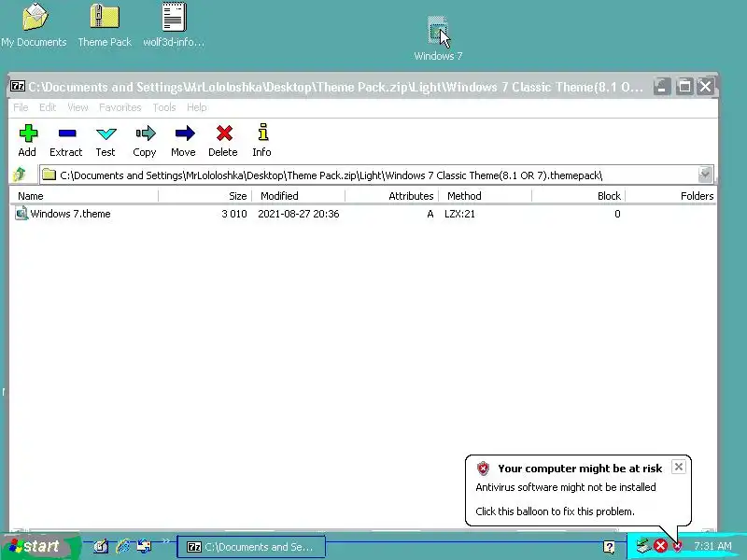
Task: Open the address path dropdown arrow
Action: pyautogui.click(x=705, y=175)
